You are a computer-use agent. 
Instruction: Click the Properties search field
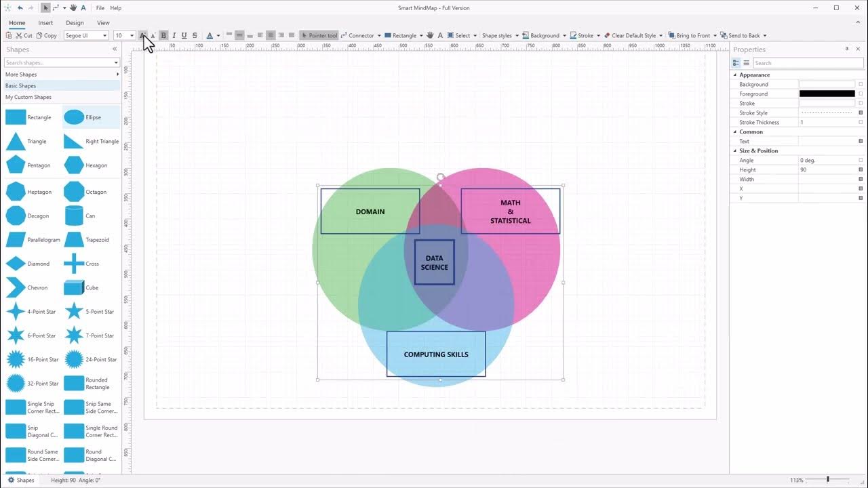pos(809,63)
